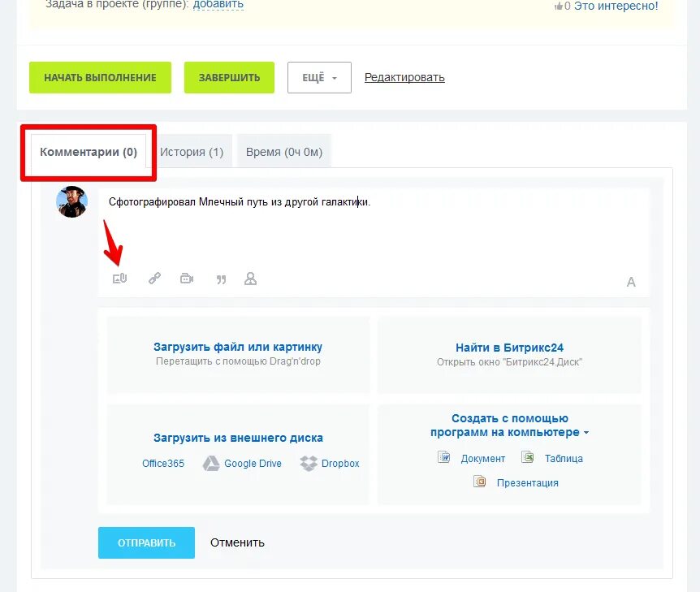Click the ОТПРАВИТЬ button
The width and height of the screenshot is (700, 592).
[146, 543]
